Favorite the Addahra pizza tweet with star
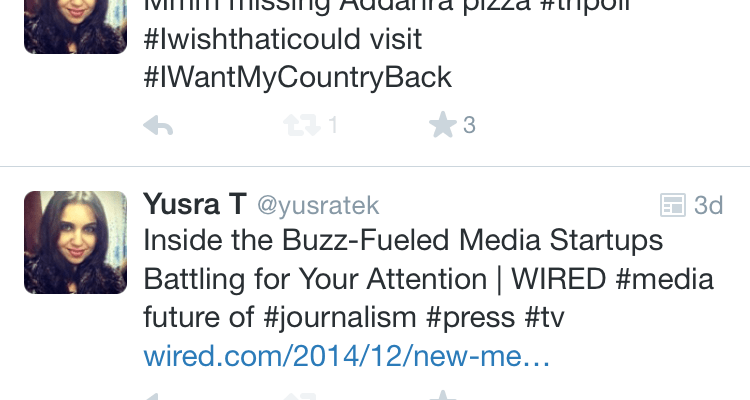 coord(441,126)
